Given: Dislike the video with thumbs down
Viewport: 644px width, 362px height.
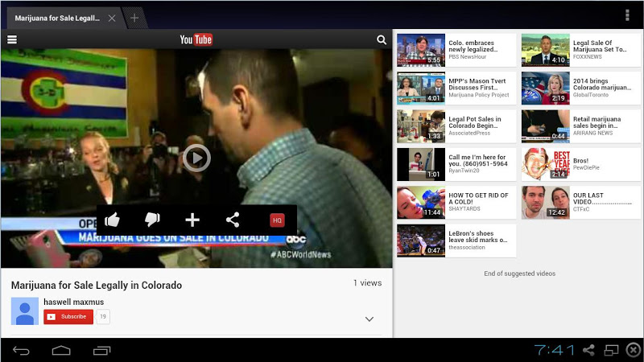Looking at the screenshot, I should click(152, 220).
